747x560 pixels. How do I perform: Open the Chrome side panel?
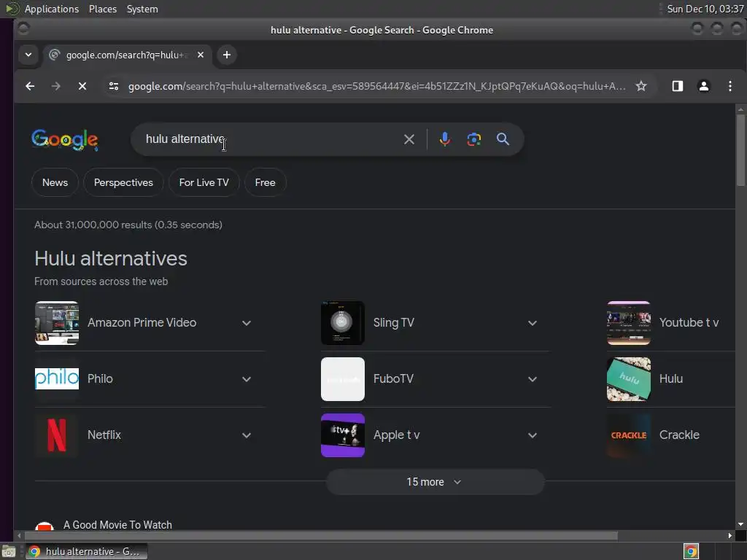[x=678, y=86]
